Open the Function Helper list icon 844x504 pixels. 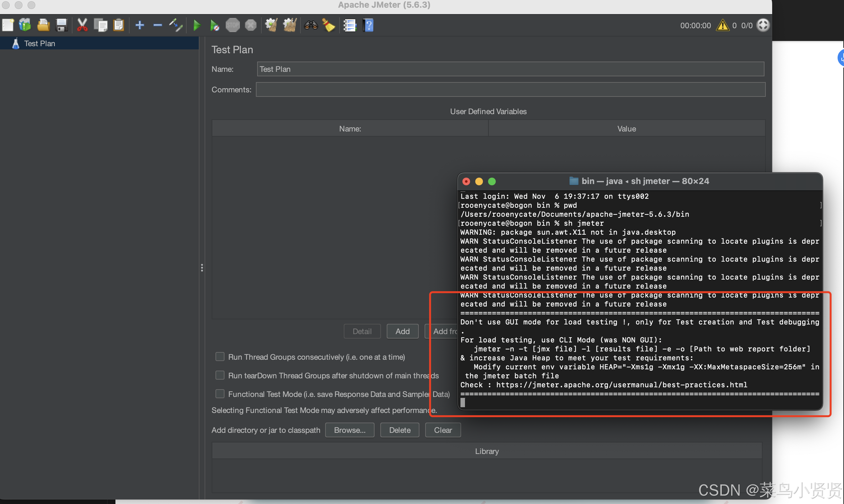click(350, 25)
